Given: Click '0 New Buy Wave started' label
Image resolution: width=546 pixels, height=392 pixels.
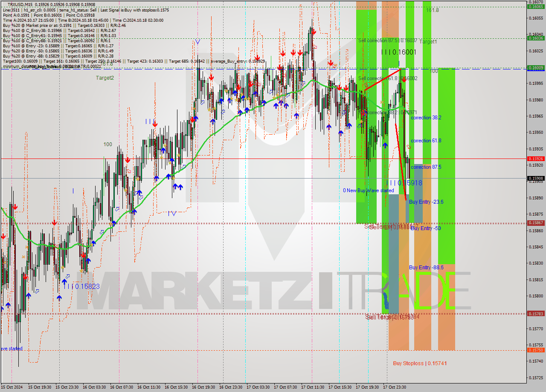Looking at the screenshot, I should 369,190.
